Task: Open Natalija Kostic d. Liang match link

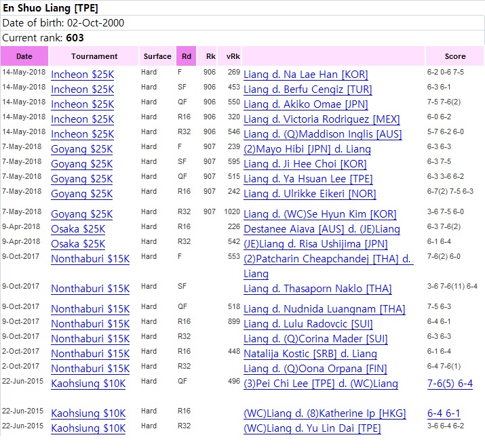Action: [x=310, y=354]
